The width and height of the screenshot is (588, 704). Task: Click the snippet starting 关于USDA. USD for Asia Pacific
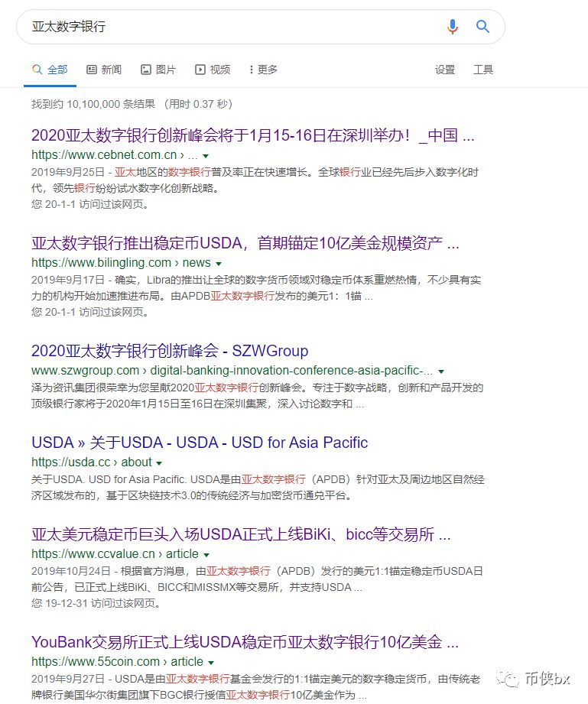click(x=258, y=488)
